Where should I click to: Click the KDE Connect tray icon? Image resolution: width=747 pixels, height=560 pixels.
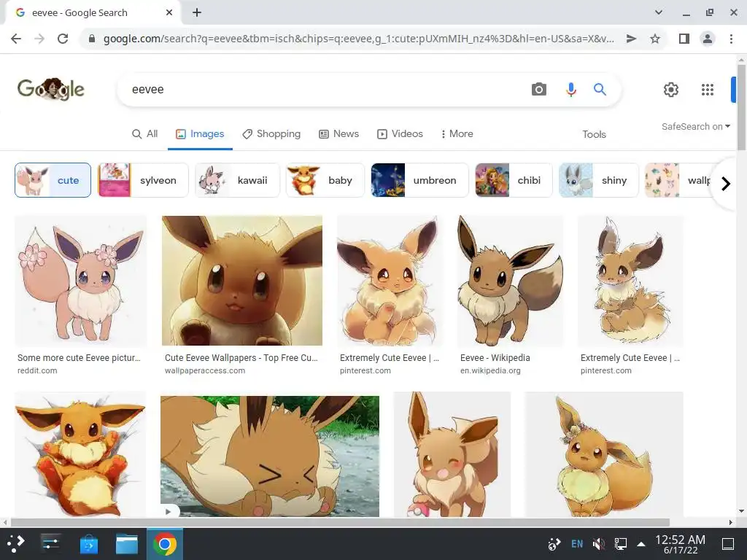tap(554, 544)
